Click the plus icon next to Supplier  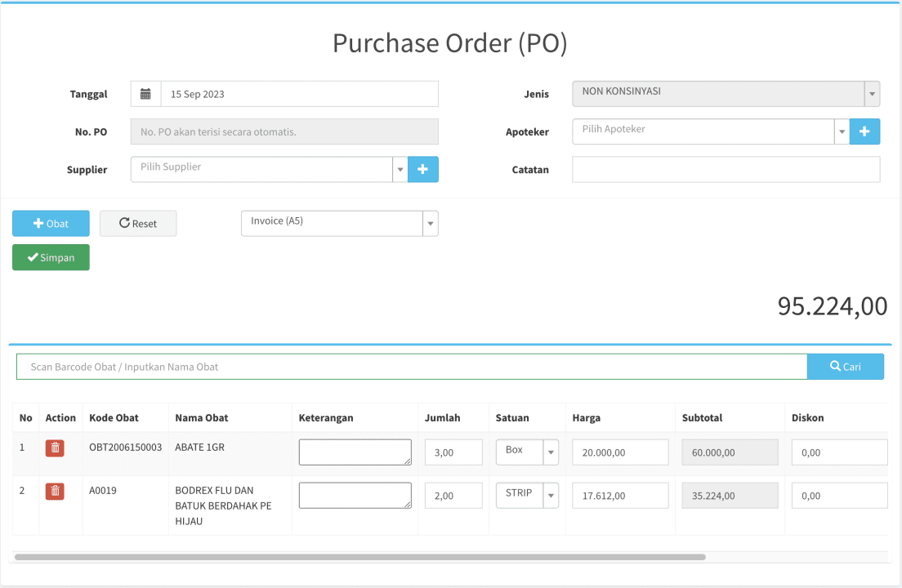tap(422, 169)
